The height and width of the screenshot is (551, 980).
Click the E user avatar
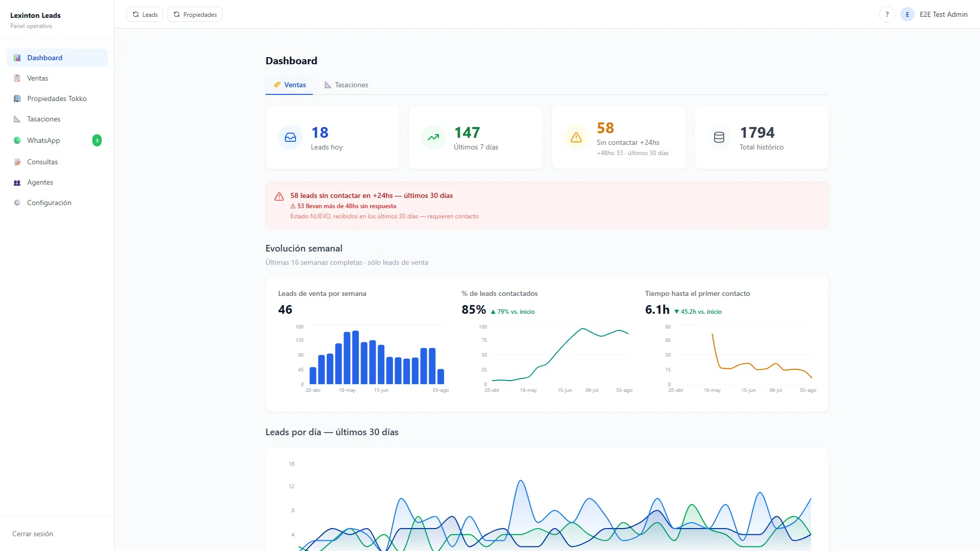(x=908, y=14)
